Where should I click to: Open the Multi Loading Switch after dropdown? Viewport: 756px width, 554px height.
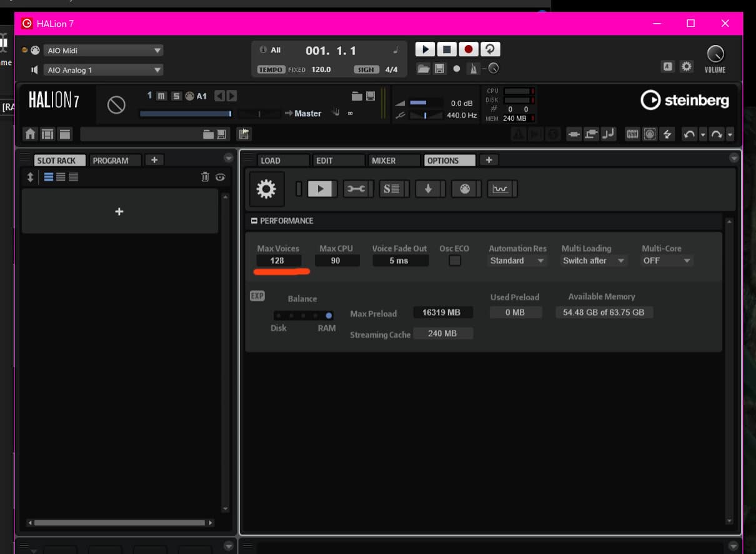click(x=594, y=261)
